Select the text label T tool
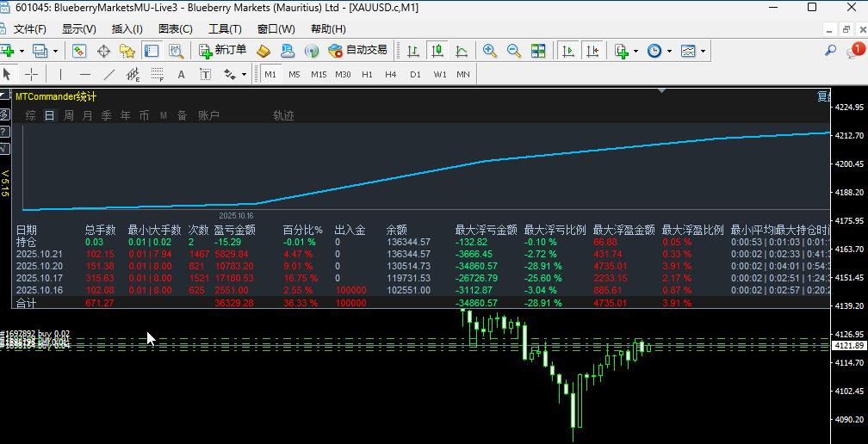Viewport: 868px width, 444px height. click(x=205, y=74)
